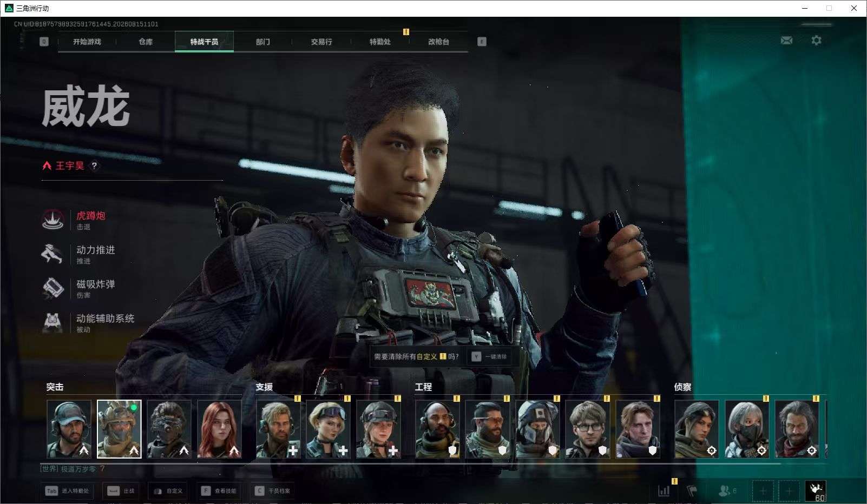Click the 王宇昊 operator real name

pos(70,166)
